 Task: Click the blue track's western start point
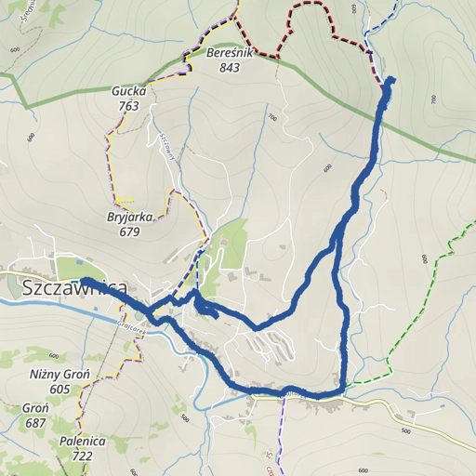[x=85, y=282]
